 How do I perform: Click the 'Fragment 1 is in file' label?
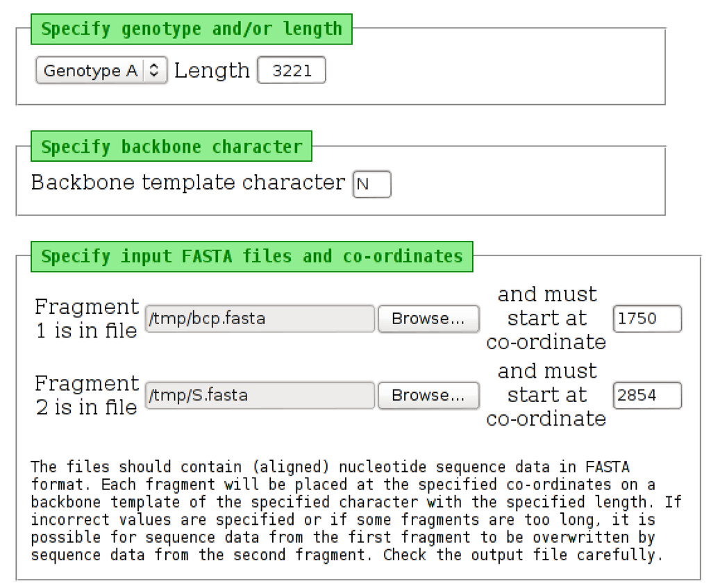[87, 319]
